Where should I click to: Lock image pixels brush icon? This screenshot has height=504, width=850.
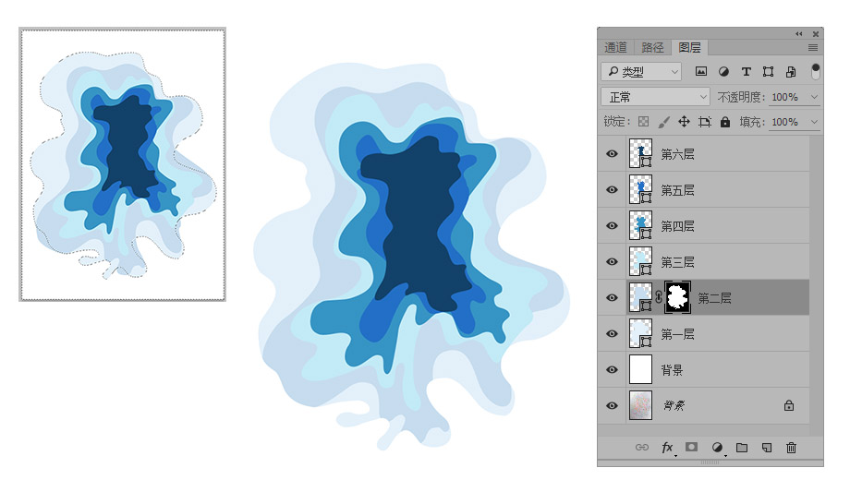pyautogui.click(x=664, y=122)
